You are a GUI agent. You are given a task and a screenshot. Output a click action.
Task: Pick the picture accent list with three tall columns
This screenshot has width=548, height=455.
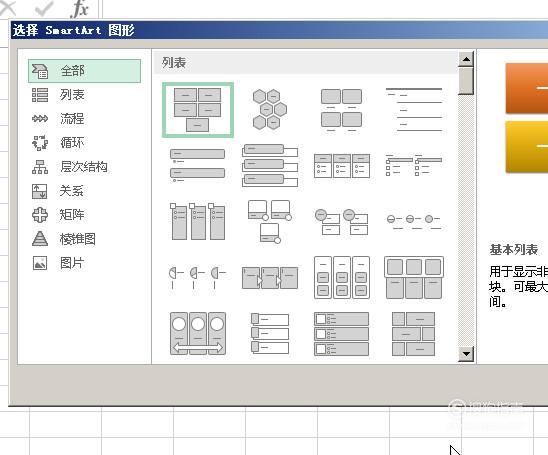pos(198,221)
